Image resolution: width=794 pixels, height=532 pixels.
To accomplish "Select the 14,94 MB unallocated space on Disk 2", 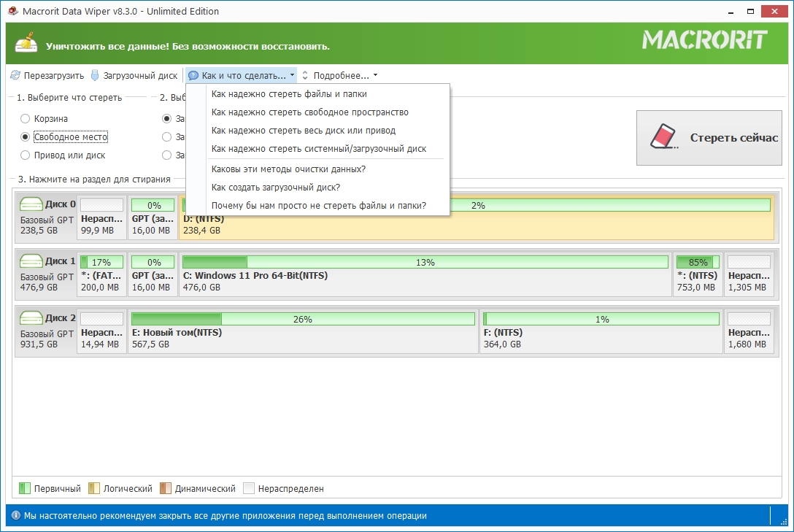I will coord(101,331).
